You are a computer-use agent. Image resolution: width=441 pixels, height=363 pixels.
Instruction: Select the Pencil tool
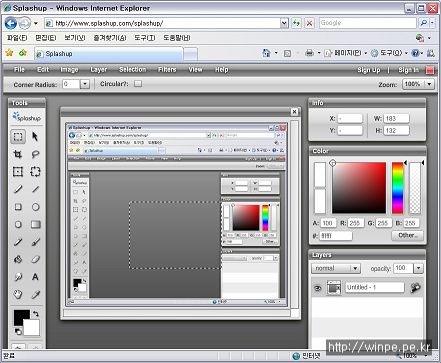(18, 189)
